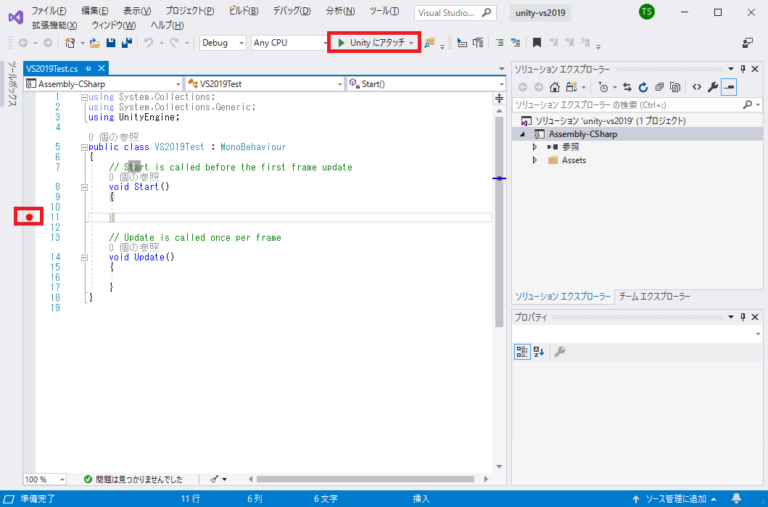Open the Any CPU platform dropdown
This screenshot has height=507, width=768.
[x=289, y=43]
